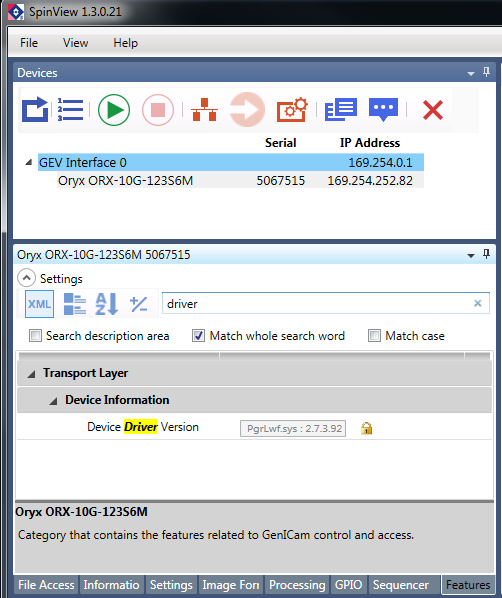Open the File menu
The image size is (502, 598).
tap(29, 43)
